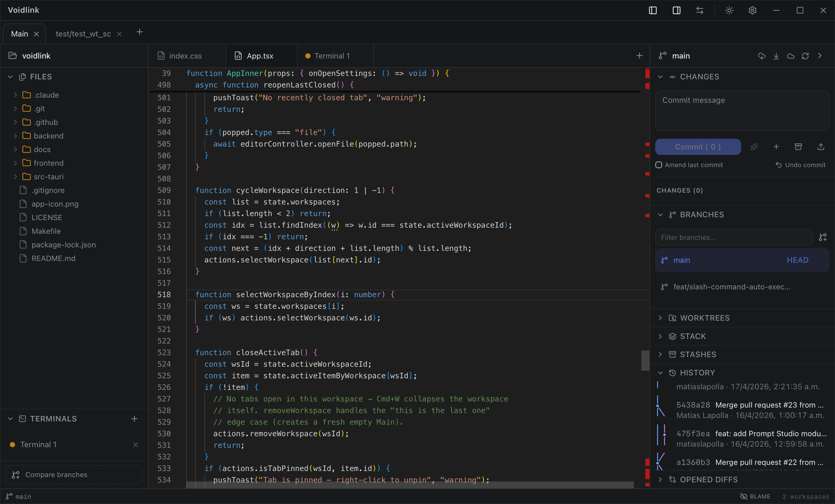Image resolution: width=835 pixels, height=504 pixels.
Task: Open commit 475f3ea feat: add Prompt Studio
Action: click(742, 439)
